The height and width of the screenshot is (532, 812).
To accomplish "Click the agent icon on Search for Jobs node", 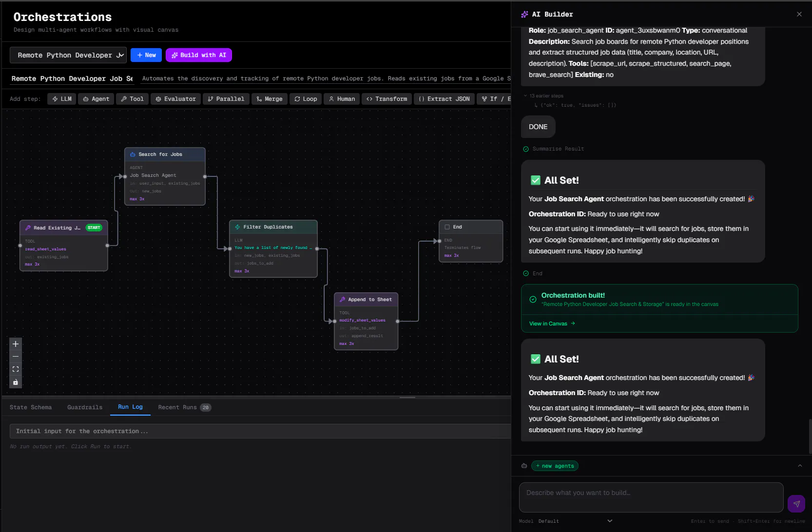I will (x=133, y=154).
